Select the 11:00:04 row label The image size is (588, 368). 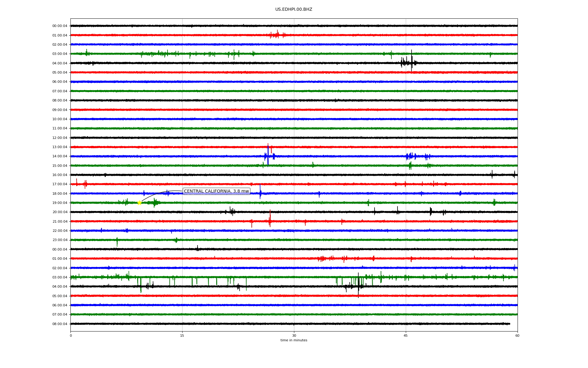(x=60, y=128)
